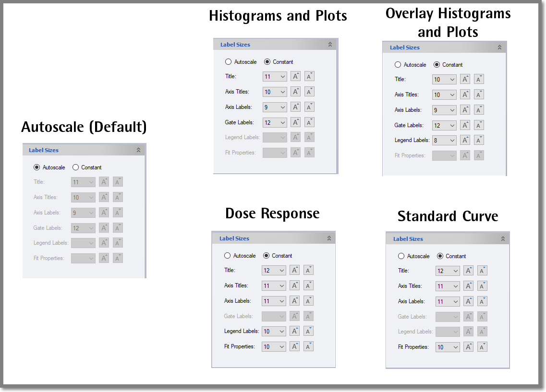Viewport: 546px width, 392px height.
Task: Increase Fit Properties size in Dose Response panel
Action: tap(294, 346)
